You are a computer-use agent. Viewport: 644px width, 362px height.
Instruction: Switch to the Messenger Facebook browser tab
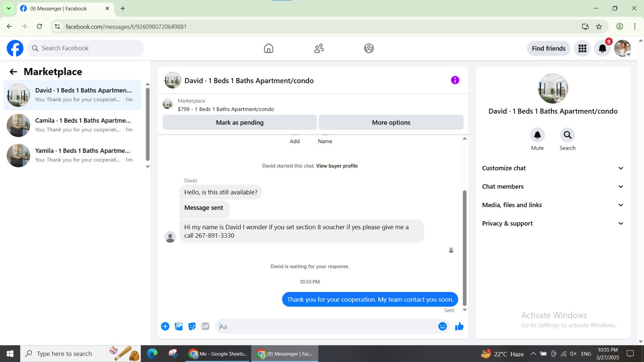[x=64, y=8]
